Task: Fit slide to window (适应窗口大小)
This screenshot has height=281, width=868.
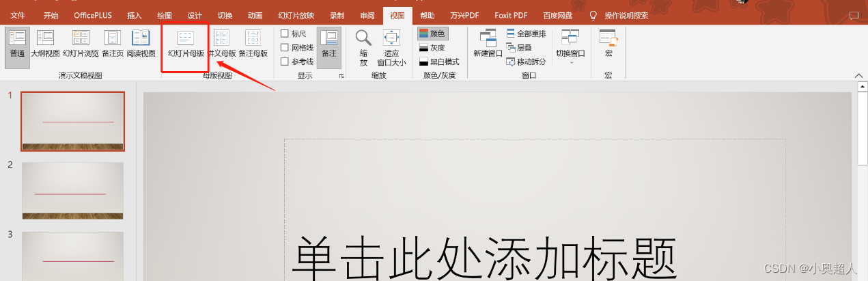Action: point(391,48)
